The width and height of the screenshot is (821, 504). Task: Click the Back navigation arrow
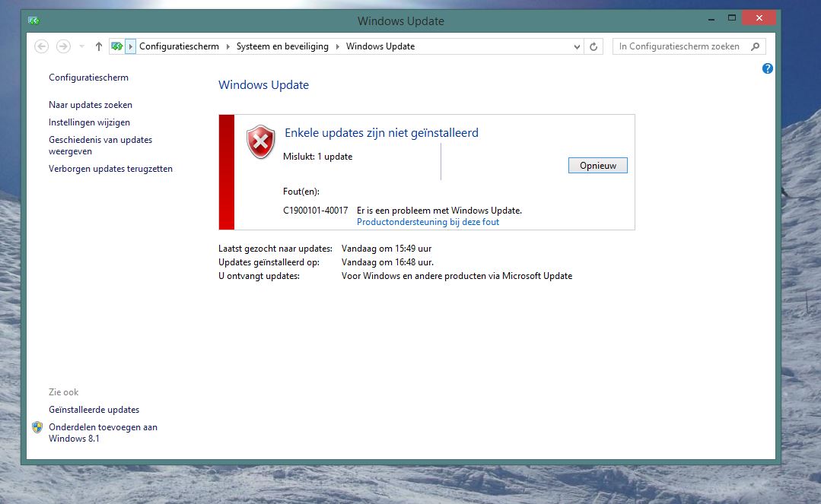click(41, 46)
